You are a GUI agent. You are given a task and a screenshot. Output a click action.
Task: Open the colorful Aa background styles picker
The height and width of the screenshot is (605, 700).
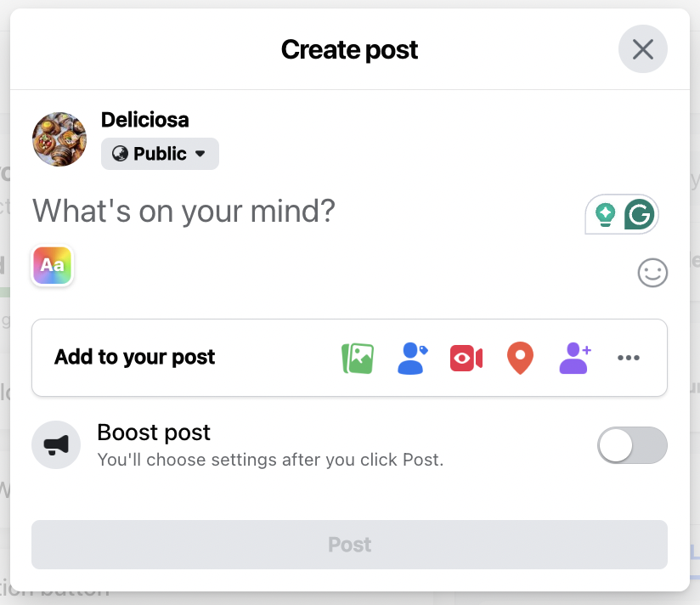click(x=52, y=265)
